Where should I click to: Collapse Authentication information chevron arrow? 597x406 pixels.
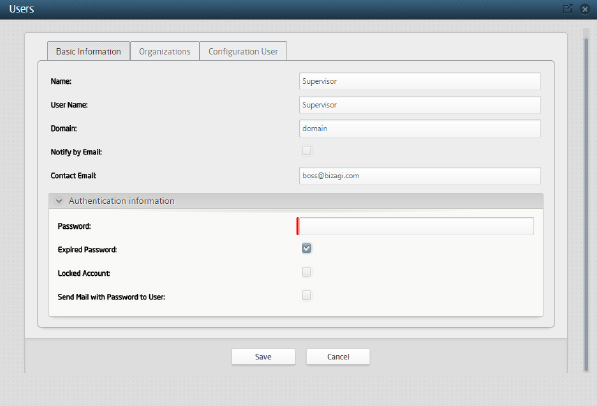(x=59, y=201)
